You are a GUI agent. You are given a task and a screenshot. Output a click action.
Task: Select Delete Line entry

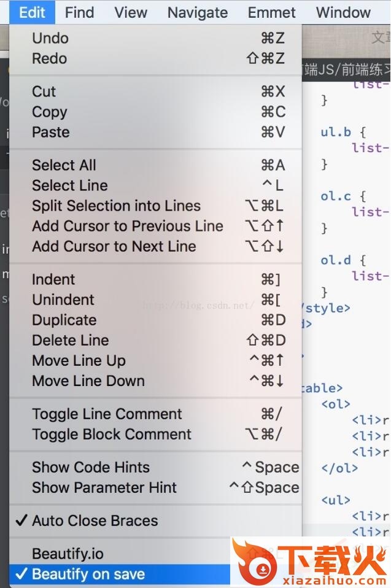71,340
